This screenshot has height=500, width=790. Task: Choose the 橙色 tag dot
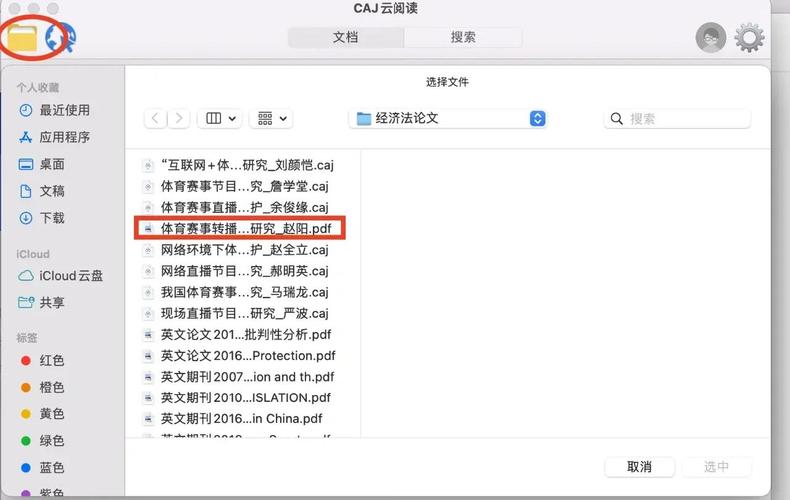[26, 387]
